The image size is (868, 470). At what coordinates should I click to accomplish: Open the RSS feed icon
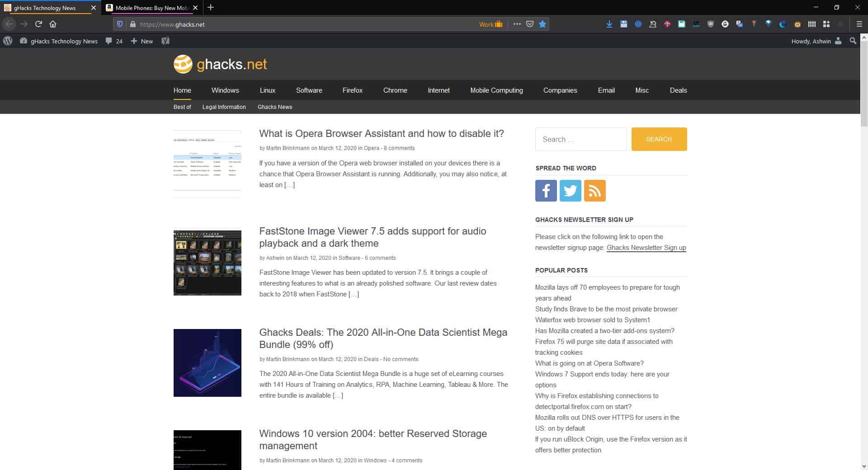click(595, 191)
